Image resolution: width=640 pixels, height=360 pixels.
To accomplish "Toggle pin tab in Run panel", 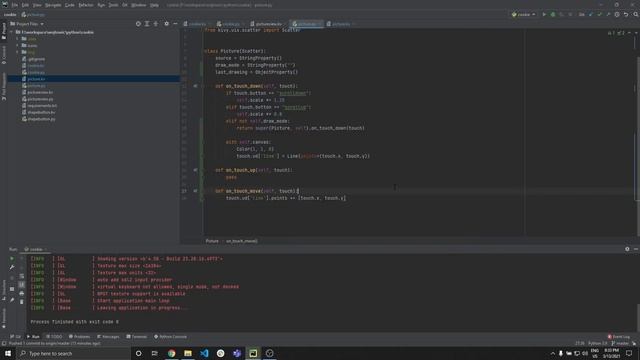I will [12, 300].
